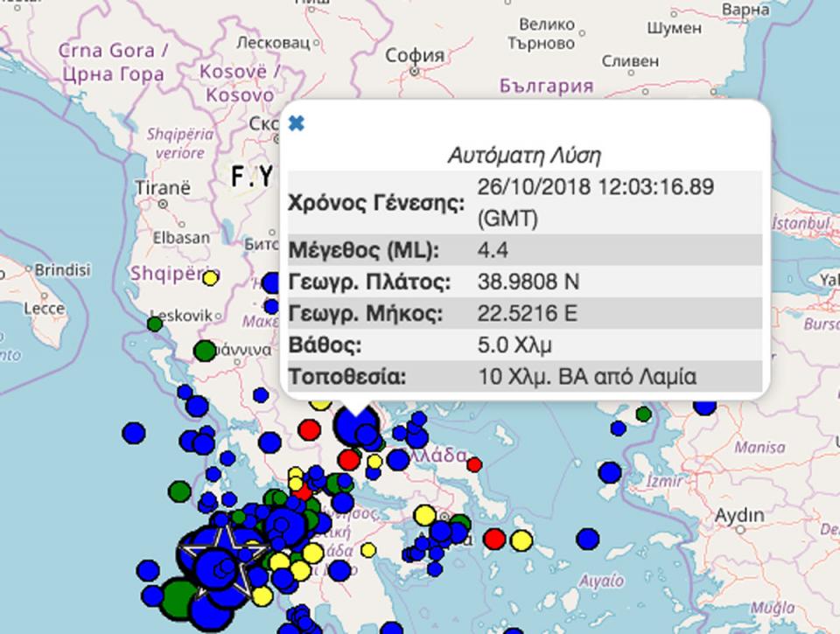
Task: Click the green marker near Leskovik
Action: (x=155, y=324)
